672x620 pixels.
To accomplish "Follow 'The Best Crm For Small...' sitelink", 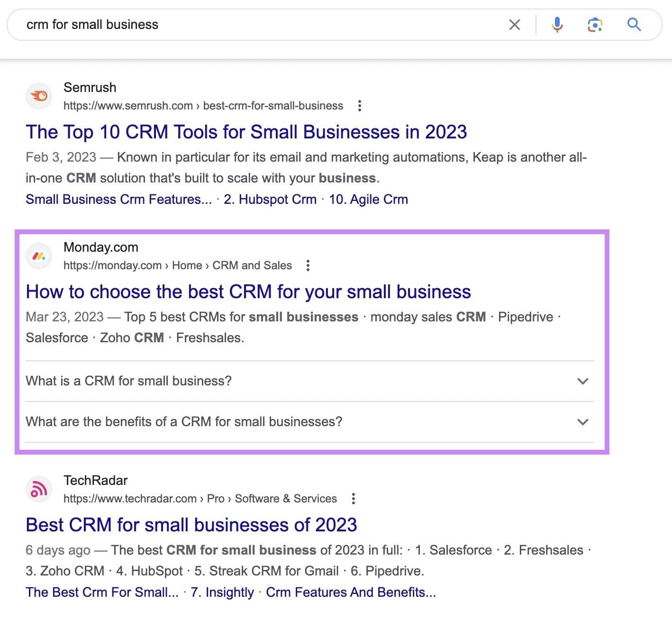I will (102, 592).
